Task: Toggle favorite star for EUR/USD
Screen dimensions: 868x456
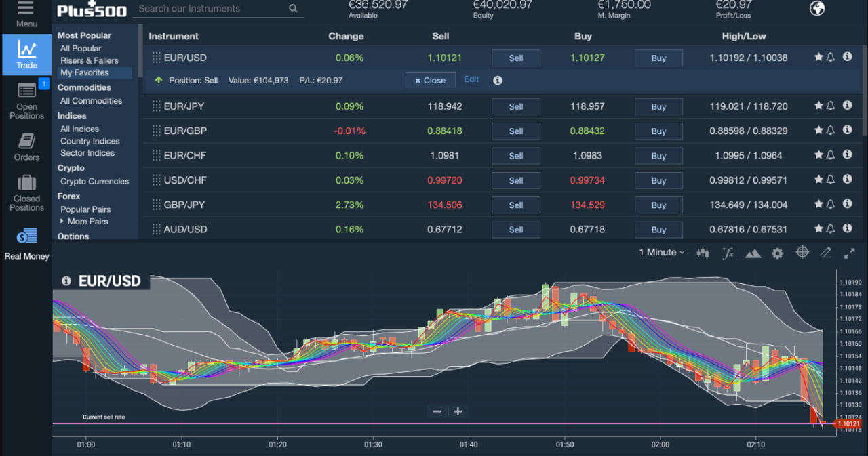Action: (818, 58)
